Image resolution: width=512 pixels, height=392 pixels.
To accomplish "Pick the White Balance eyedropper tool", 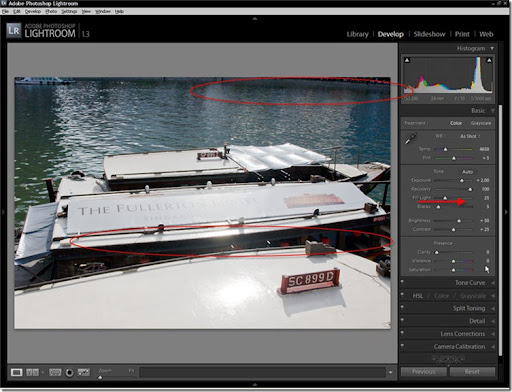I will (x=410, y=138).
